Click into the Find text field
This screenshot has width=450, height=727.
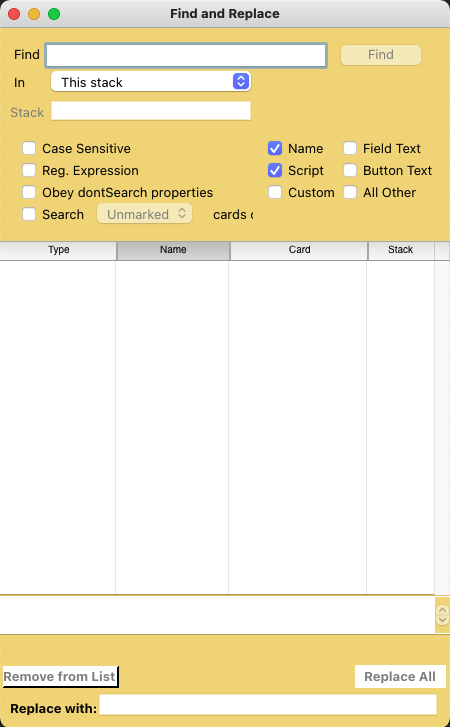click(186, 55)
